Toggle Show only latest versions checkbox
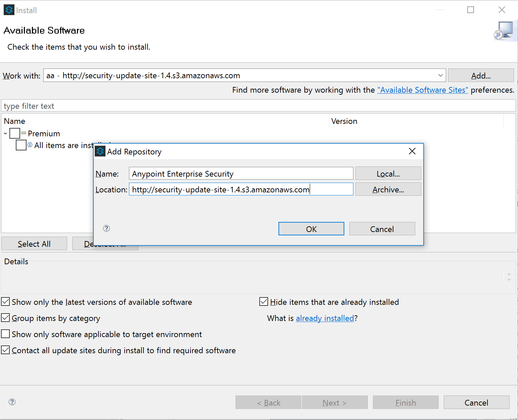The image size is (518, 420). point(6,302)
